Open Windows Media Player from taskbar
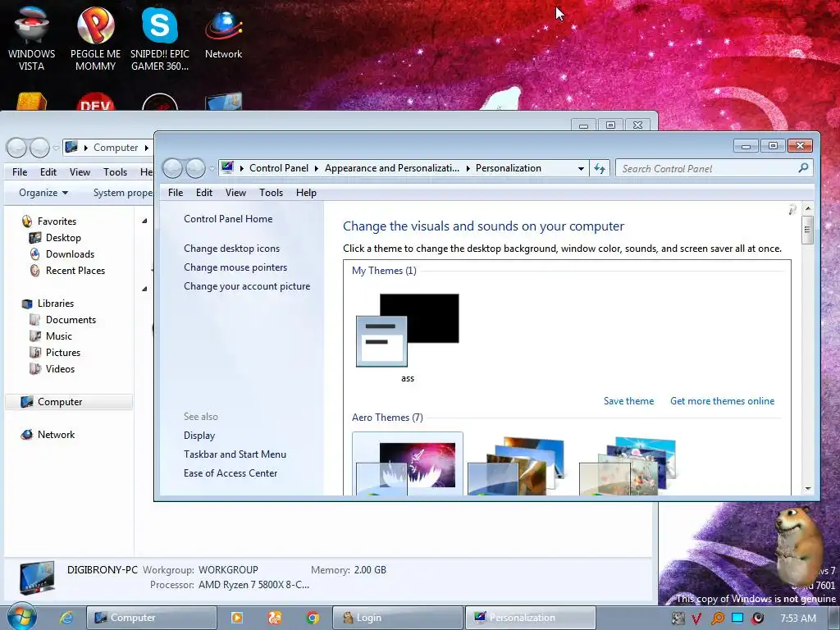 click(236, 618)
